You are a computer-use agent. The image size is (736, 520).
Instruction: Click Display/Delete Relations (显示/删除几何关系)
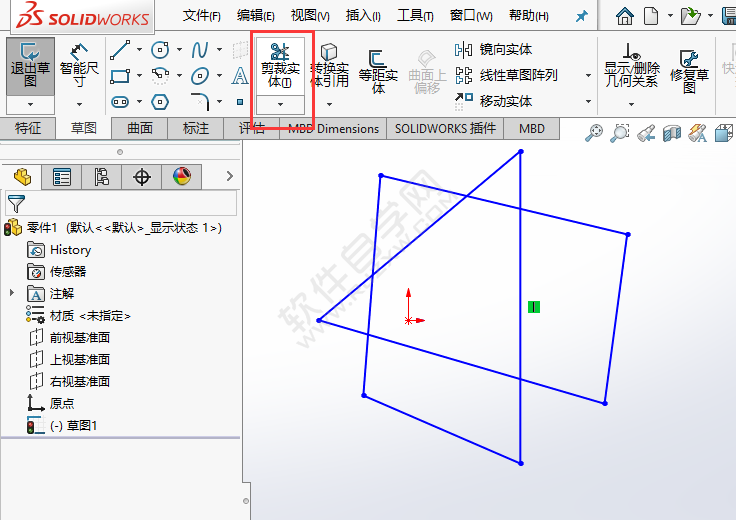click(632, 66)
